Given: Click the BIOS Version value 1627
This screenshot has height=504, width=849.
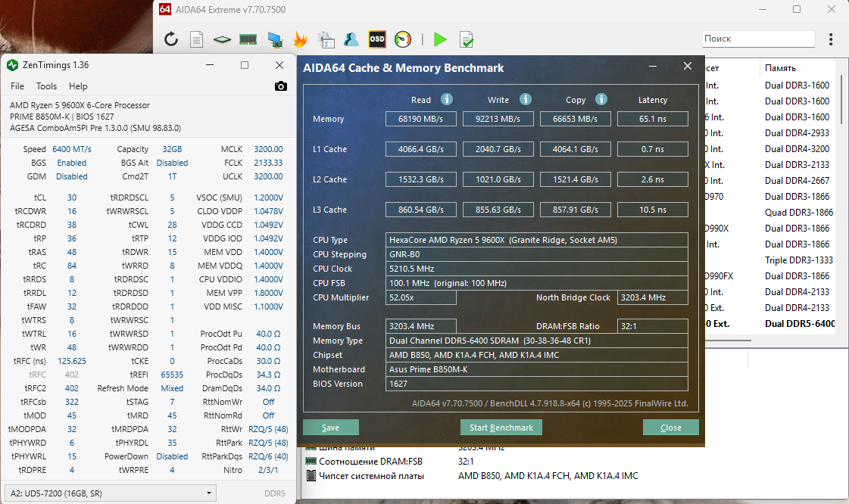Looking at the screenshot, I should coord(536,384).
